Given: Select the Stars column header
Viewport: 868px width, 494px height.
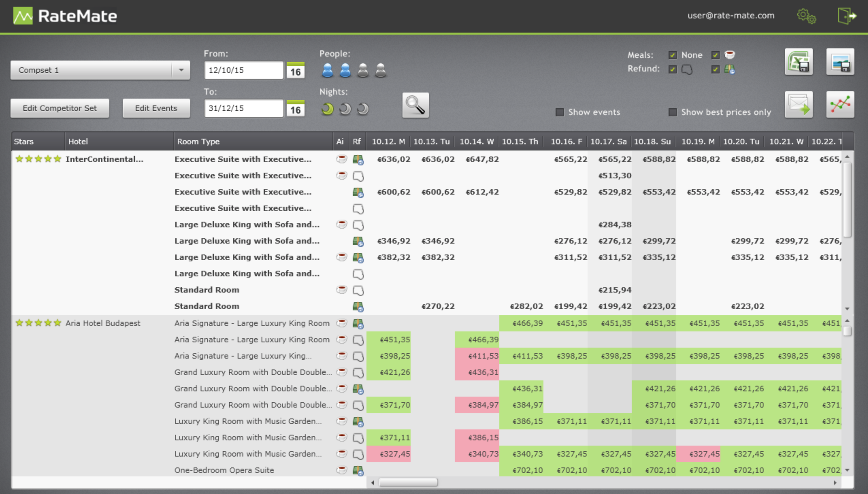Looking at the screenshot, I should pyautogui.click(x=24, y=142).
